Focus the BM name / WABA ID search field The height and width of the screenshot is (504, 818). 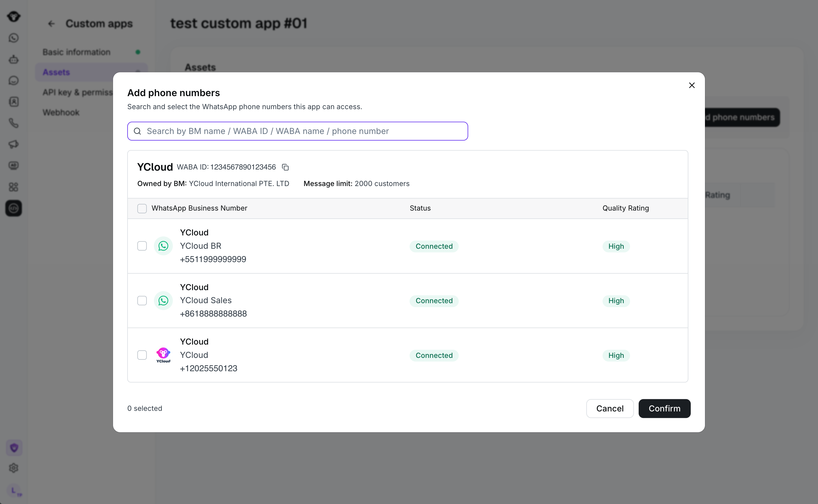297,131
